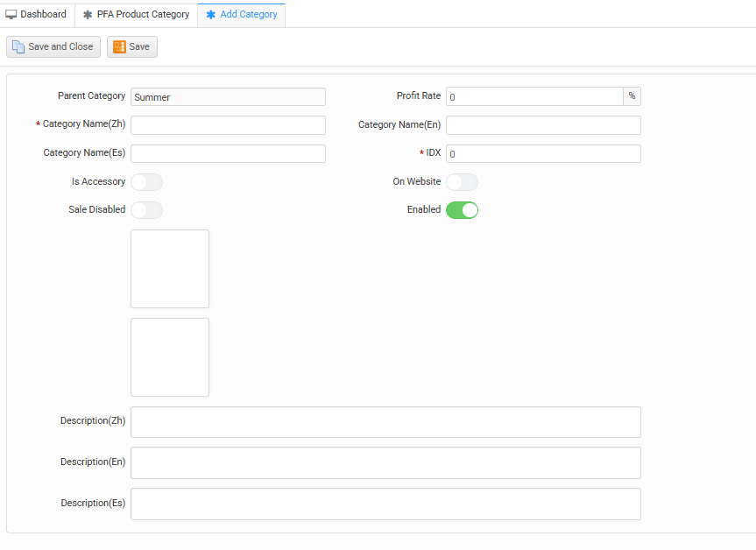
Task: Enable the On Website switch
Action: 462,182
